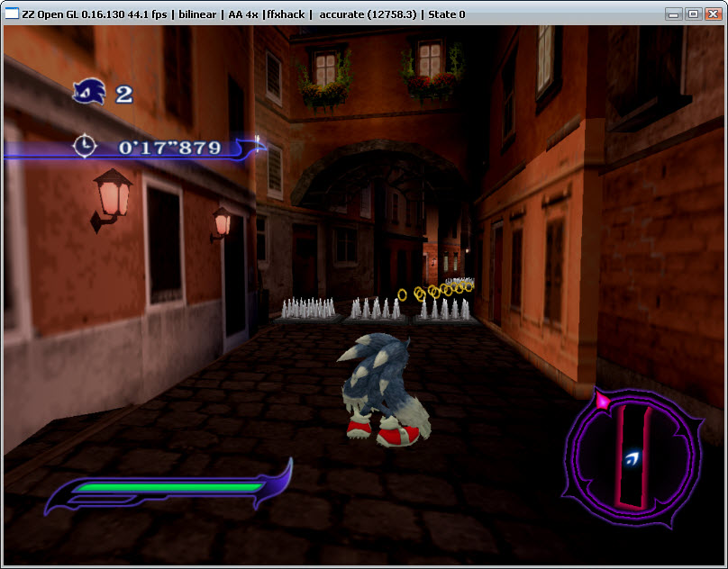Click the stopwatch icon beside the timer

[85, 145]
